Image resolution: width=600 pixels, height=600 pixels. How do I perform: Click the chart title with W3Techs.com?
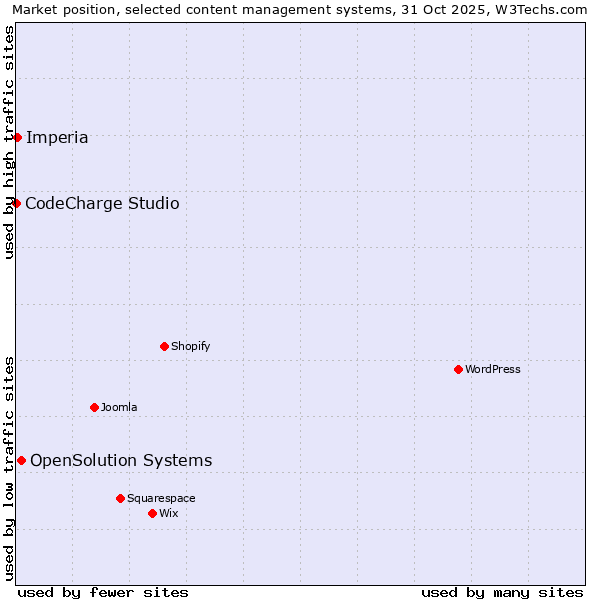300,10
